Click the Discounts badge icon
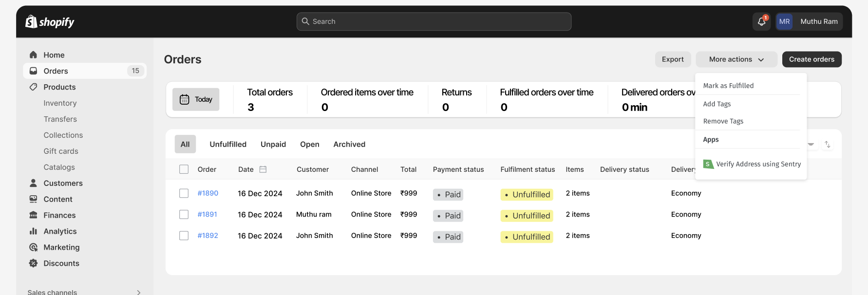Screen dimensions: 868x295 33,263
